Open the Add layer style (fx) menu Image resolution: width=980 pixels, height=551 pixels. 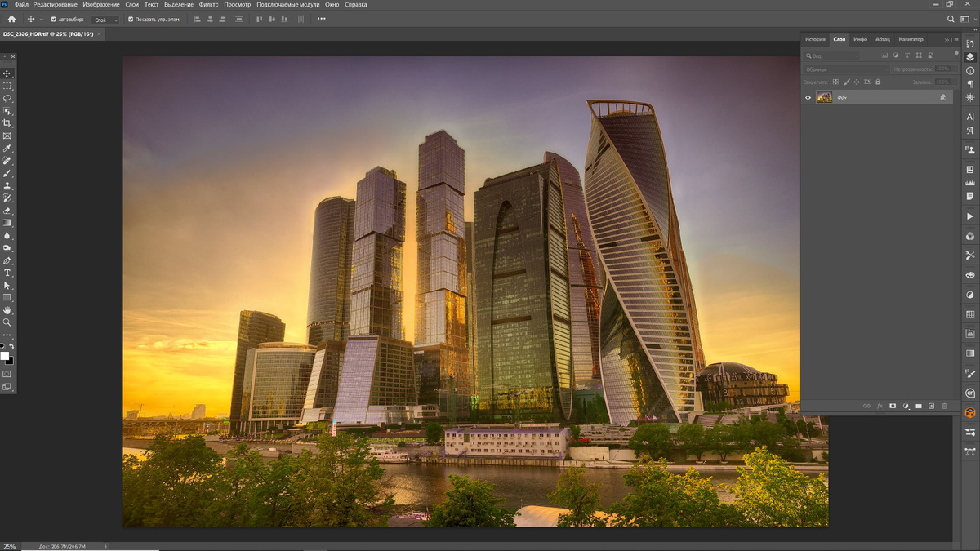(x=880, y=406)
